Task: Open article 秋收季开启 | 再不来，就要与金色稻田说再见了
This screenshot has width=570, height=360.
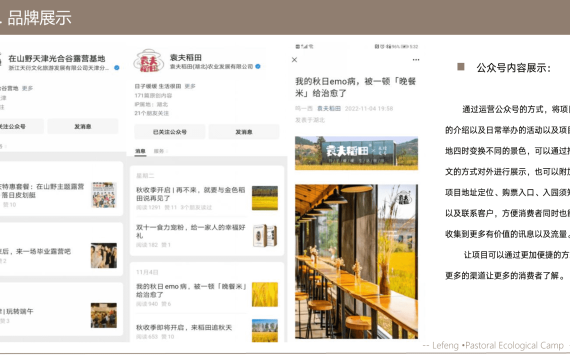Action: click(x=190, y=194)
